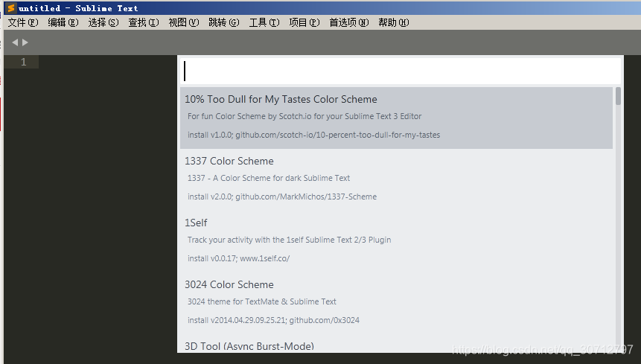
Task: Click 'install v0.0.17; www.1self.co/' line
Action: (x=238, y=258)
